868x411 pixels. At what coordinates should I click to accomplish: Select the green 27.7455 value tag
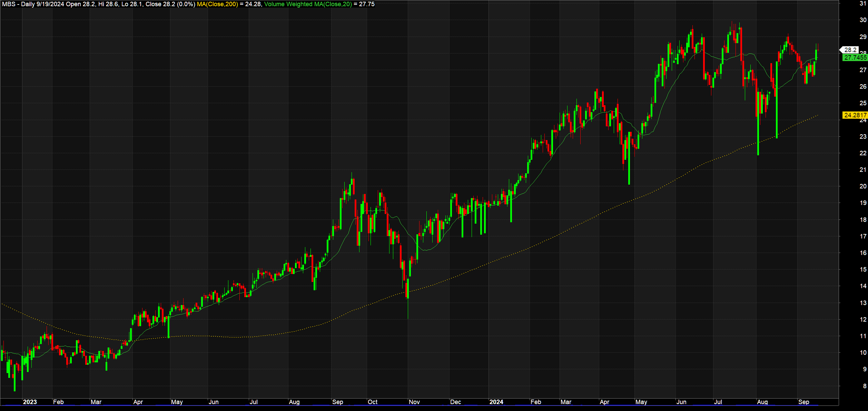(855, 58)
